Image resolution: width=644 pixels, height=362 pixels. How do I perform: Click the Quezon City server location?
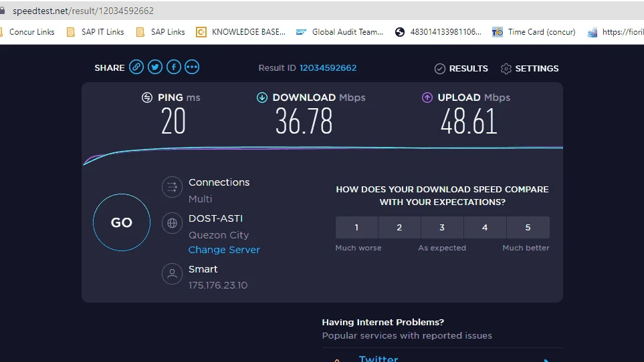[219, 235]
